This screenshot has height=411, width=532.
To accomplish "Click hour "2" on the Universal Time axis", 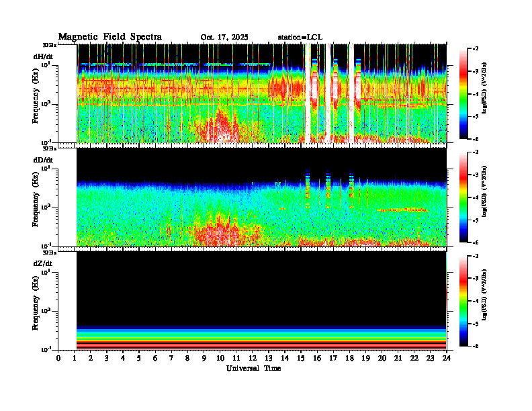I will point(91,359).
